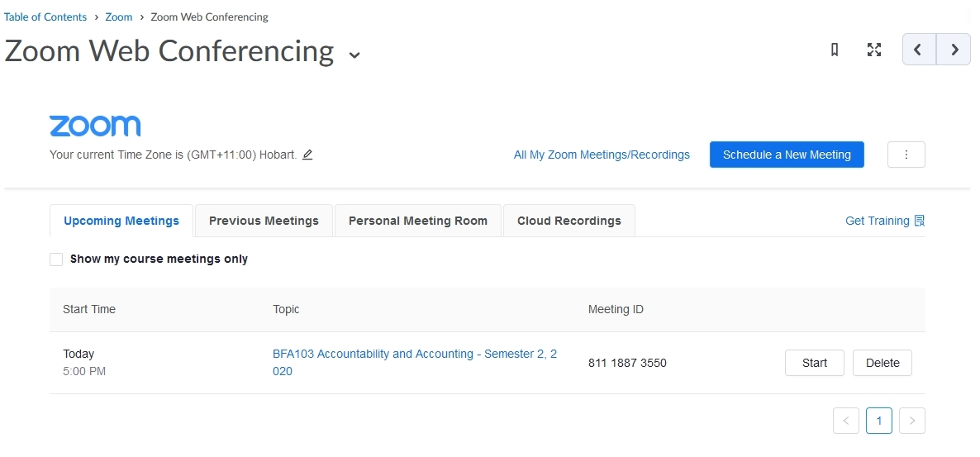The width and height of the screenshot is (980, 457).
Task: Go to next content page arrow
Action: [x=954, y=50]
